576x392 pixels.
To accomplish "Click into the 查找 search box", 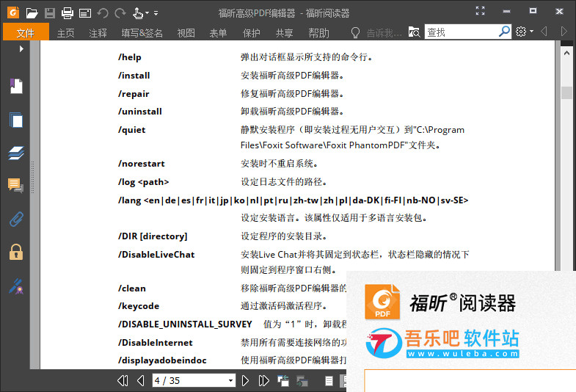I will [x=461, y=32].
